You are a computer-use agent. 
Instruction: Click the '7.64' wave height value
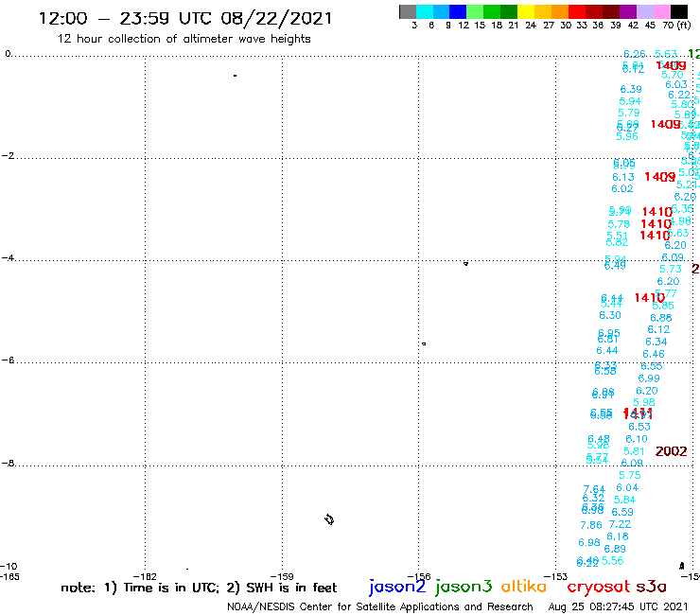pos(594,489)
